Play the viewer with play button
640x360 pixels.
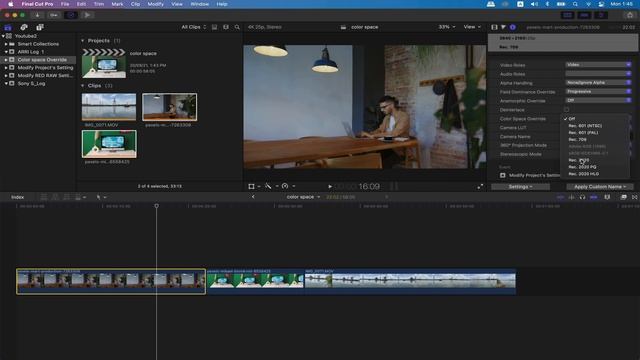click(x=330, y=187)
